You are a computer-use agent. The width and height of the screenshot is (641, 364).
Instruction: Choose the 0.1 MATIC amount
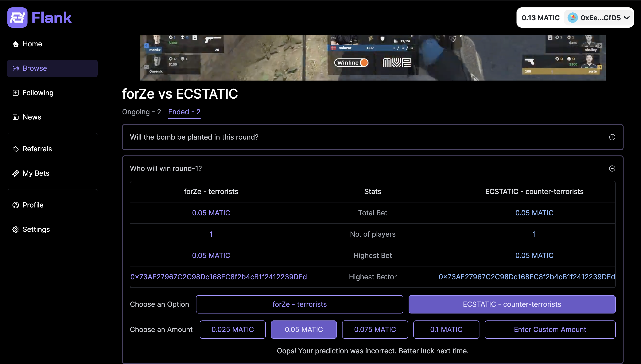pyautogui.click(x=446, y=330)
